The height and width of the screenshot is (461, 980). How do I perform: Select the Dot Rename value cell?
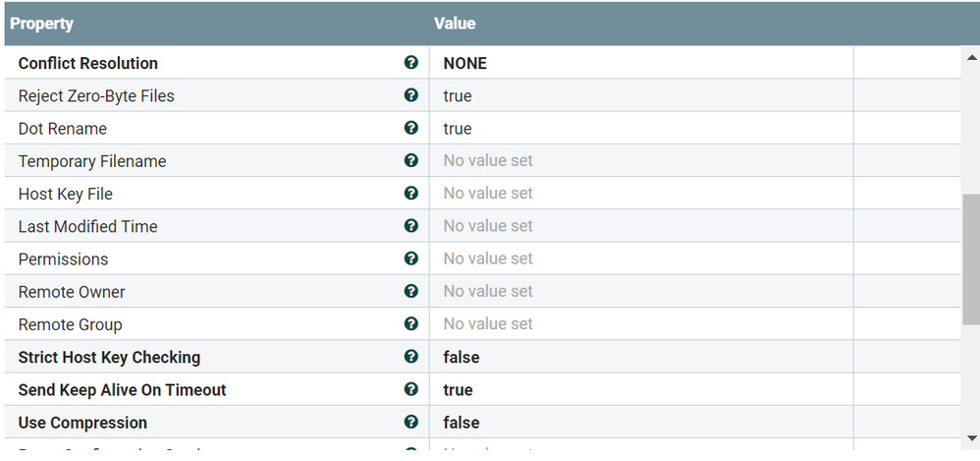[641, 128]
